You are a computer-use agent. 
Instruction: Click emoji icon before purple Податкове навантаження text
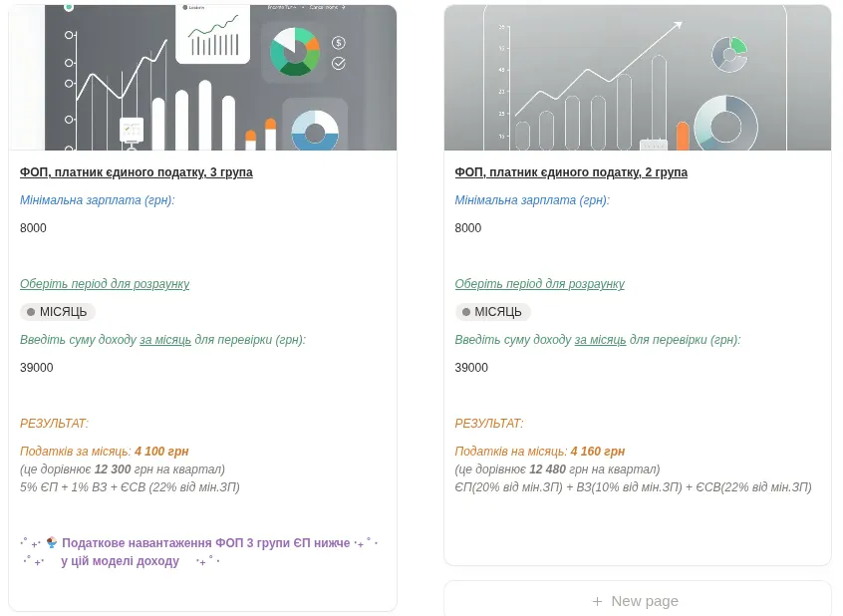[52, 543]
